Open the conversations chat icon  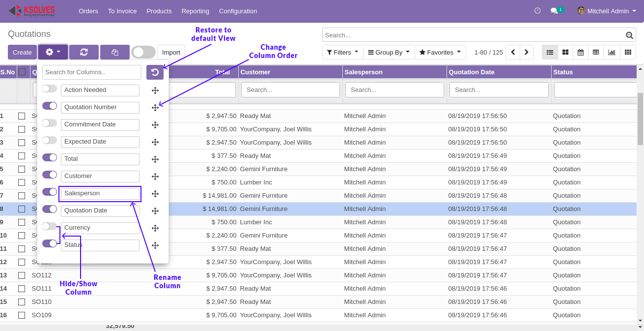pyautogui.click(x=554, y=11)
